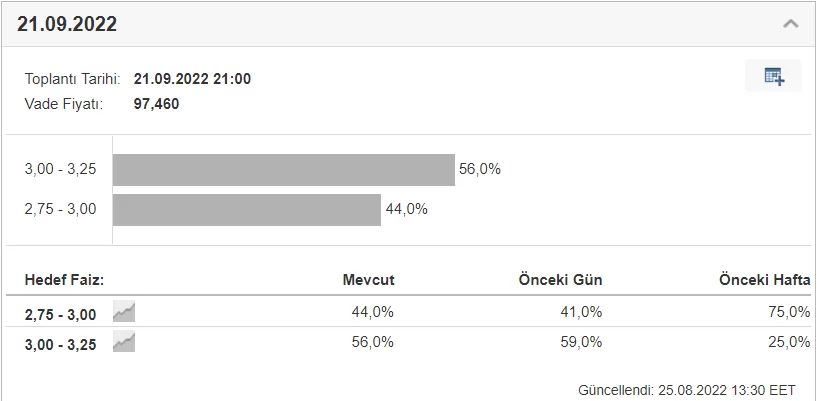Viewport: 817px width, 401px height.
Task: Click the 44,0% probability bar
Action: (247, 210)
